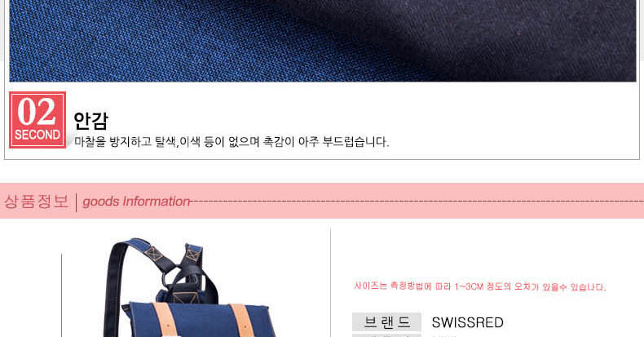Select the word SECOND in the red badge
The width and height of the screenshot is (644, 337).
(x=37, y=135)
